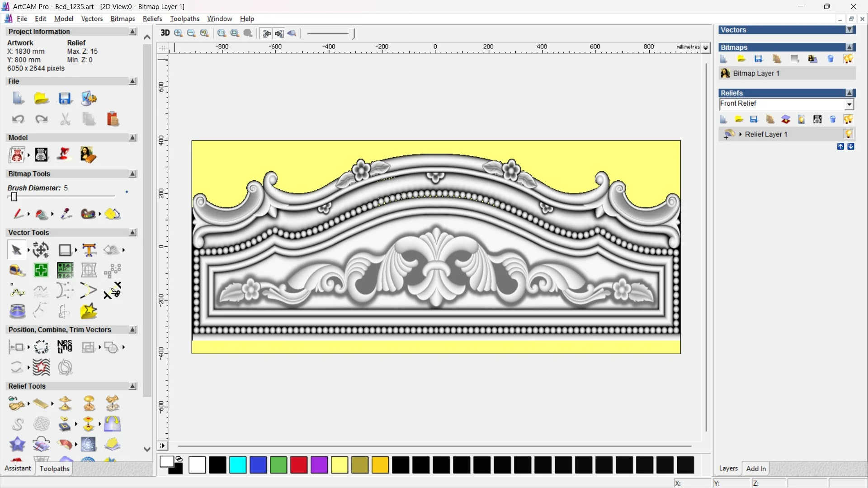The height and width of the screenshot is (488, 868).
Task: Click the Paste clipboard icon
Action: [x=113, y=119]
